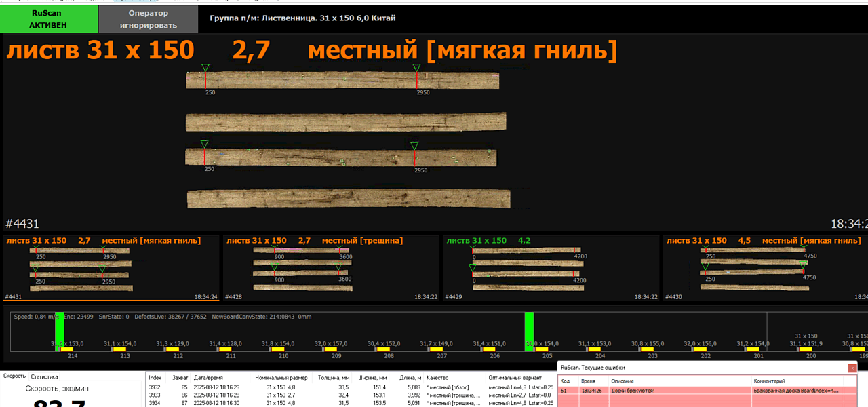Sort by Ширина, мм column header
The width and height of the screenshot is (868, 407).
click(372, 377)
